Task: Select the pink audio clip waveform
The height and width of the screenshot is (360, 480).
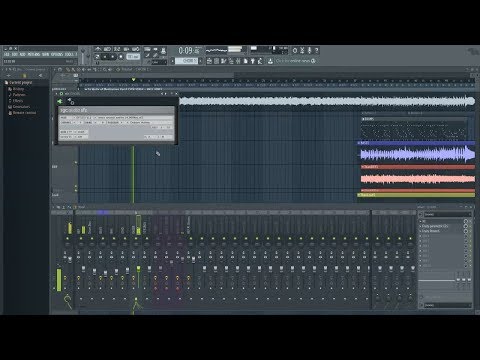Action: pyautogui.click(x=418, y=179)
